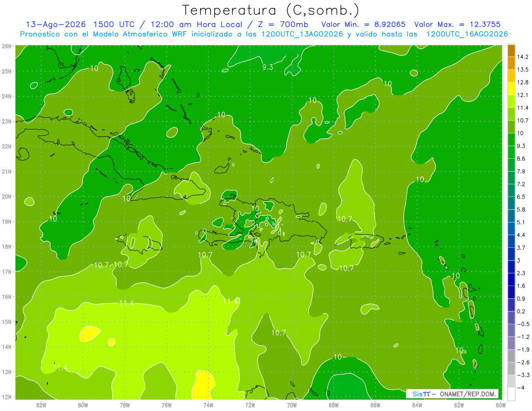Click the 82W longitude axis label

point(41,405)
